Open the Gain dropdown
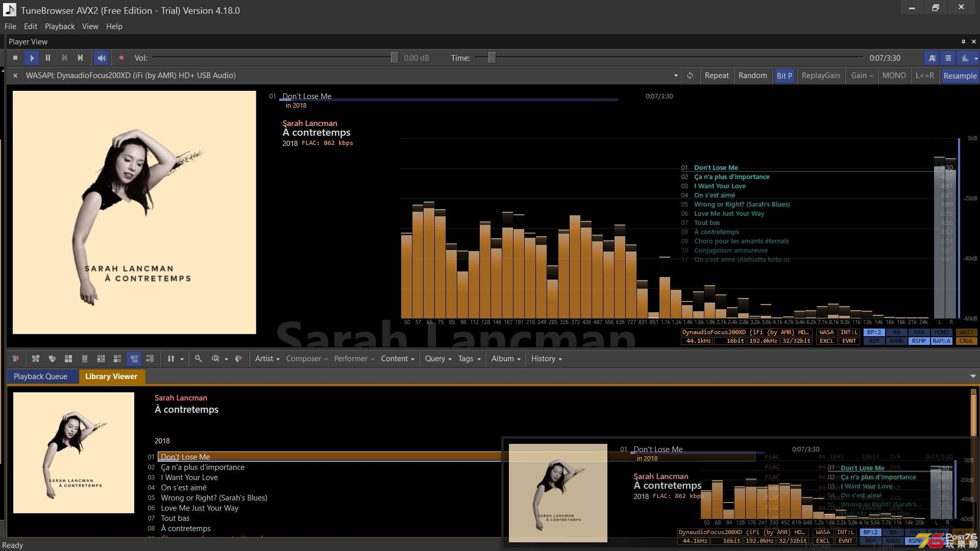The width and height of the screenshot is (980, 551). 862,76
